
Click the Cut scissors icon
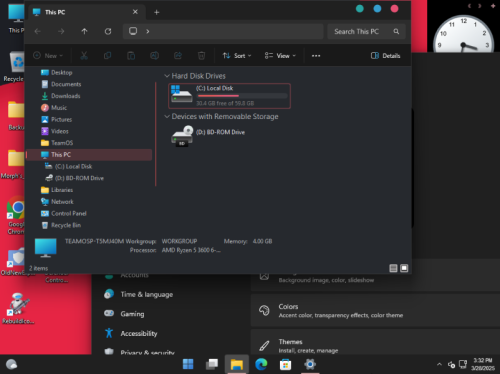tap(84, 56)
